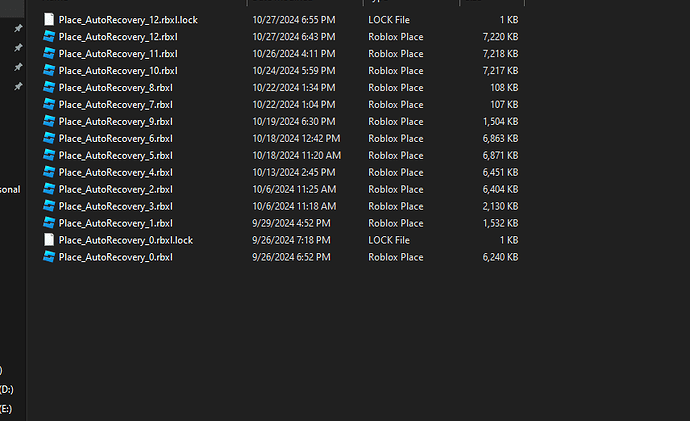
Task: Select the Place_AutoRecovery_9.rbxl file name
Action: (115, 121)
